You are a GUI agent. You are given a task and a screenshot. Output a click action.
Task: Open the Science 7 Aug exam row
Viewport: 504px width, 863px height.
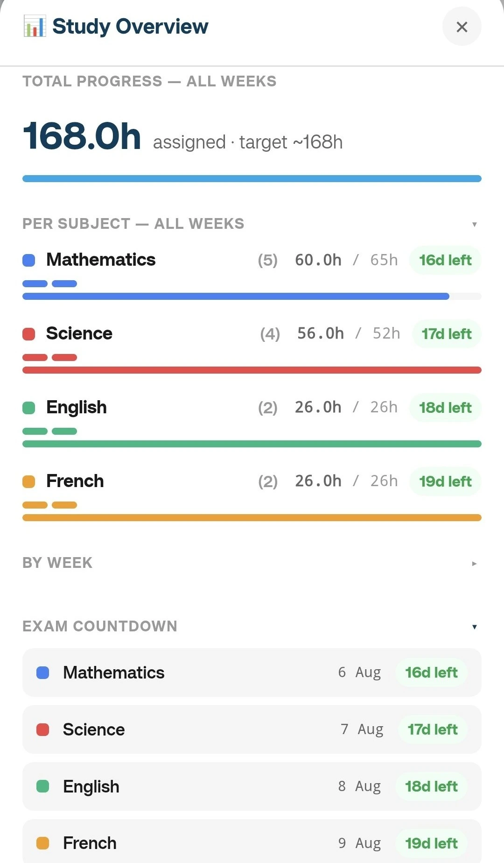point(252,729)
